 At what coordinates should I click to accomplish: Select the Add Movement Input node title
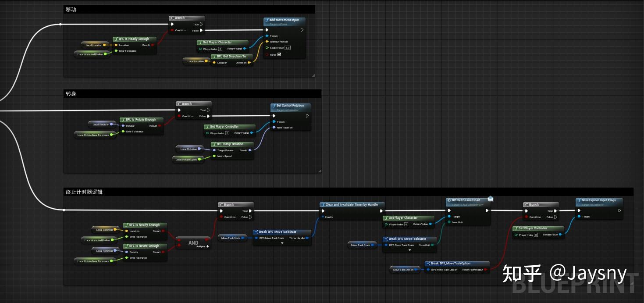284,20
